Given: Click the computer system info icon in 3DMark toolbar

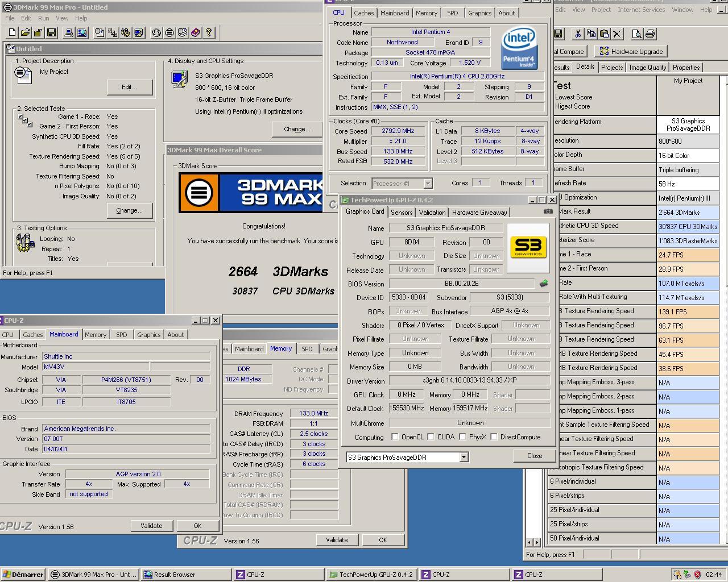Looking at the screenshot, I should point(69,33).
